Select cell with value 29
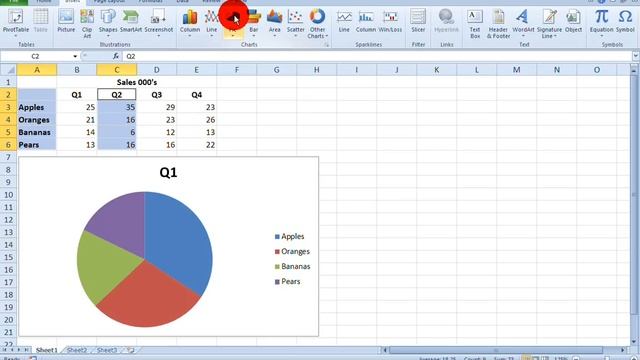Image resolution: width=640 pixels, height=360 pixels. point(156,107)
